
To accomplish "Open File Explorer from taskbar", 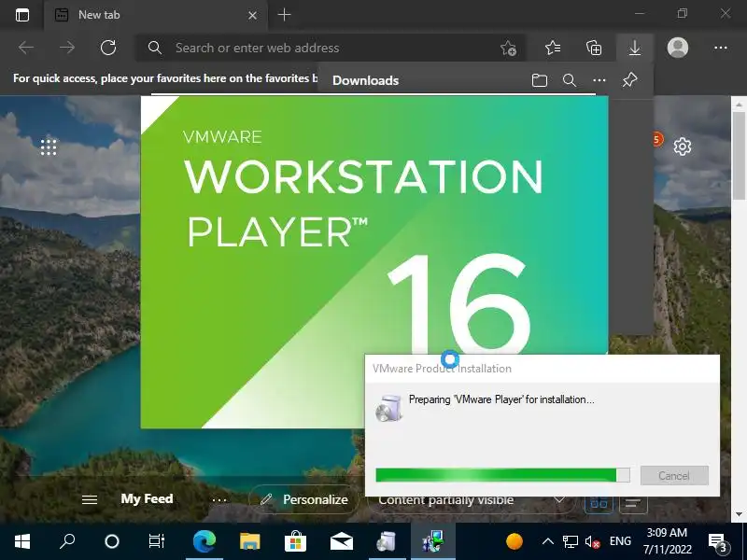I will pos(249,541).
